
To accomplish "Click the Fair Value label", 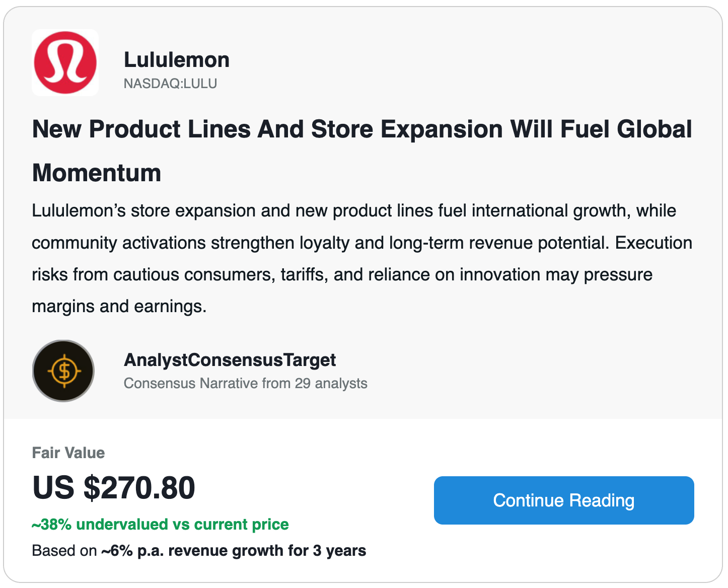I will [x=68, y=453].
